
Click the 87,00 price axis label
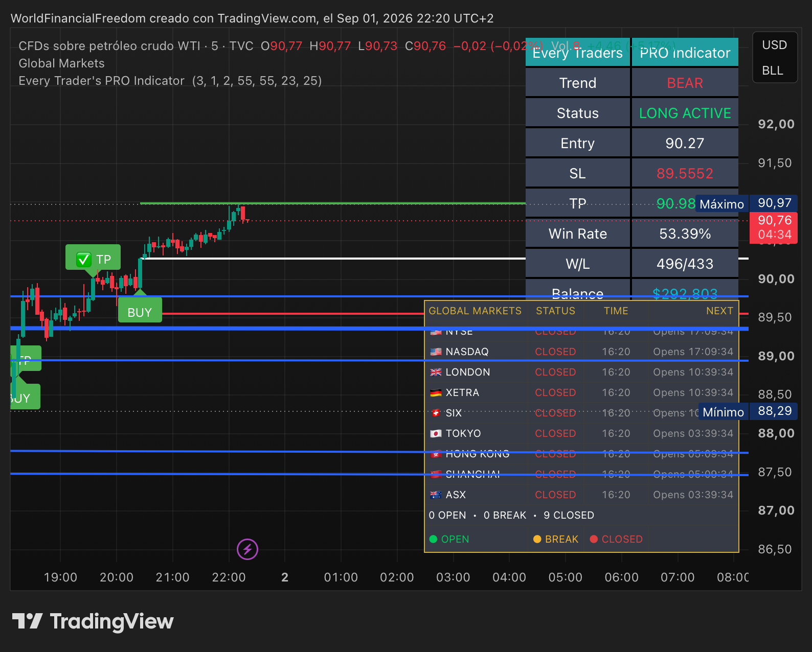(776, 510)
